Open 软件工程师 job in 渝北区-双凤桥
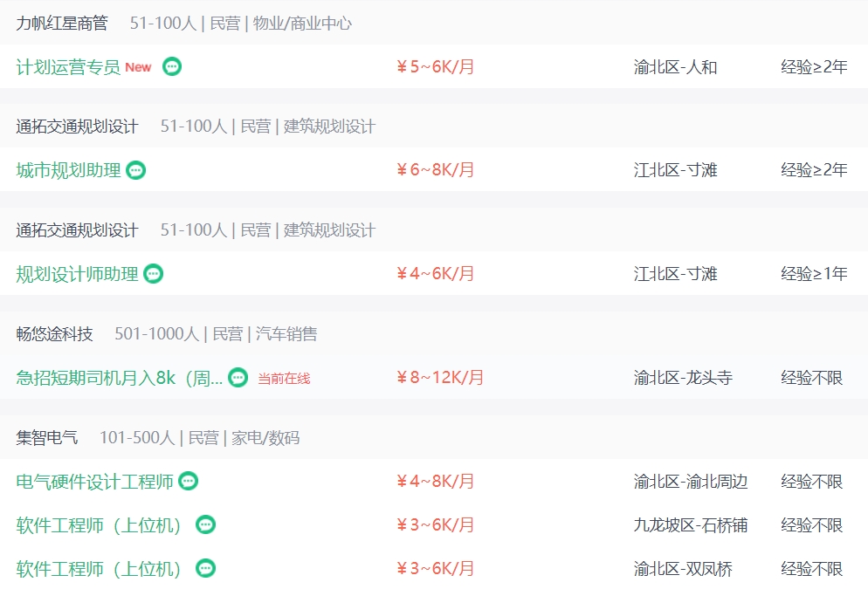Image resolution: width=868 pixels, height=589 pixels. pyautogui.click(x=99, y=569)
